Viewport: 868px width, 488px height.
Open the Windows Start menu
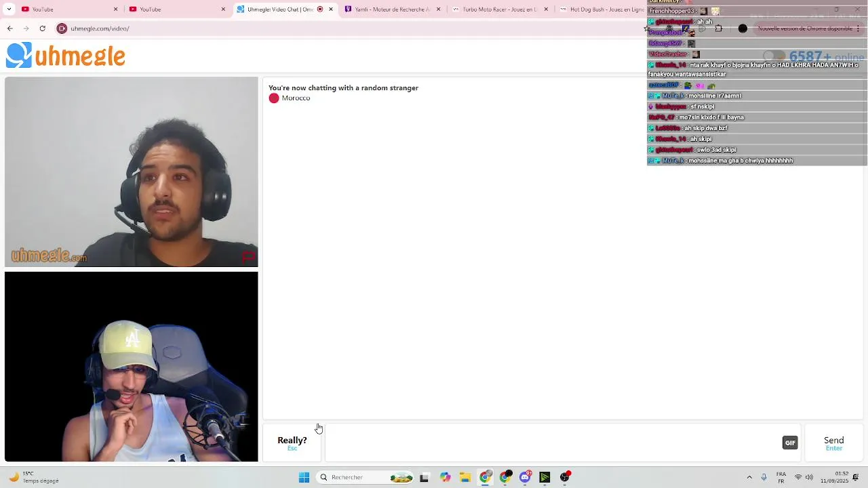coord(304,477)
